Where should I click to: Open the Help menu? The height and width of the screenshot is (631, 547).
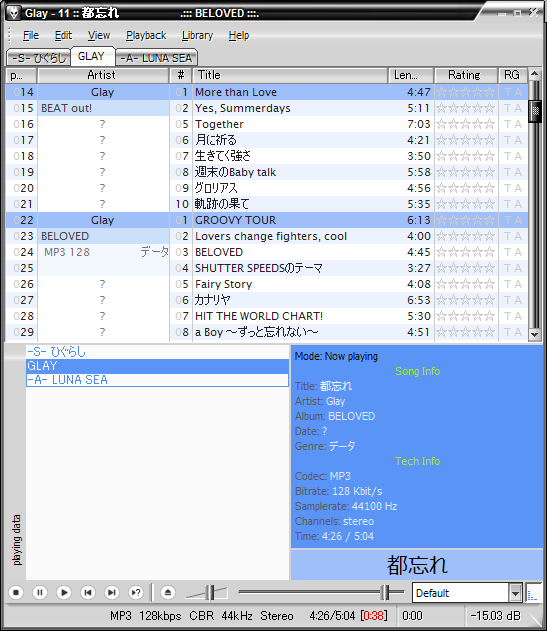coord(239,35)
